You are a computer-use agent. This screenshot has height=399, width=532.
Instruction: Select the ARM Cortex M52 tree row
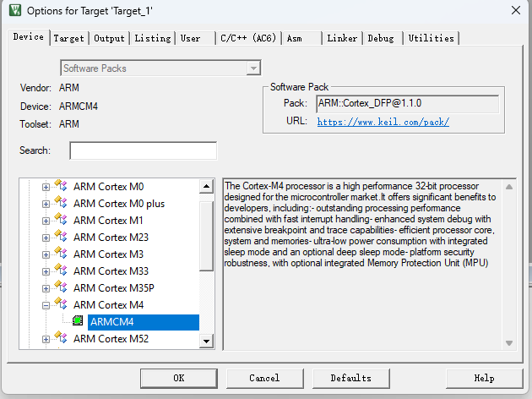point(111,339)
